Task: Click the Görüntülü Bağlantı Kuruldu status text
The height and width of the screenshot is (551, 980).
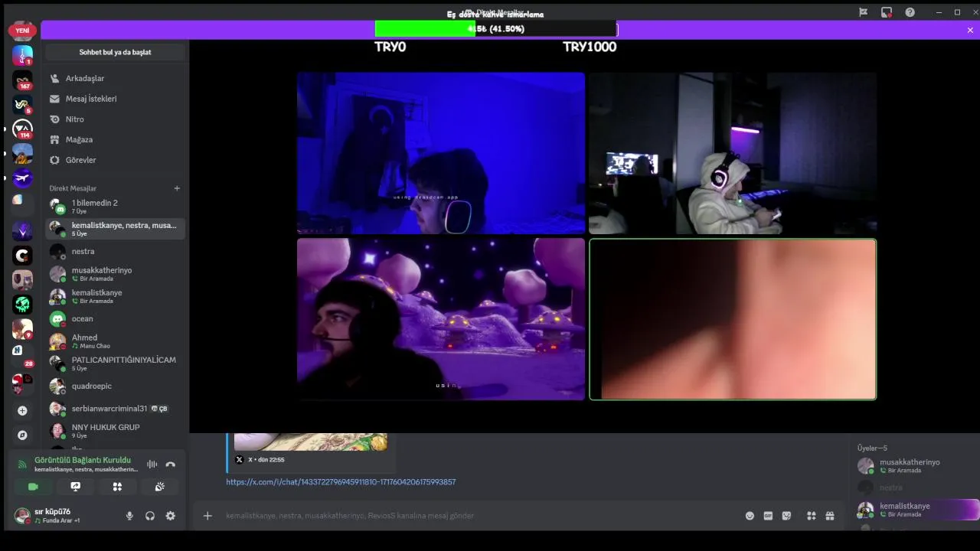Action: coord(83,460)
